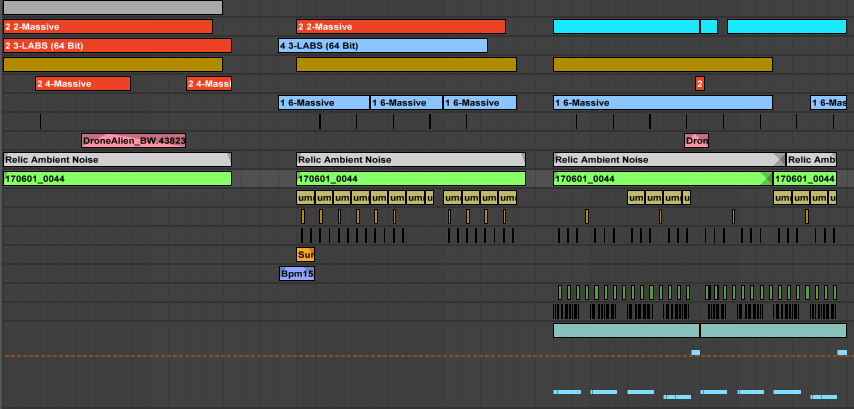This screenshot has height=409, width=854.
Task: Select the first teal clip near the bottom
Action: (626, 330)
